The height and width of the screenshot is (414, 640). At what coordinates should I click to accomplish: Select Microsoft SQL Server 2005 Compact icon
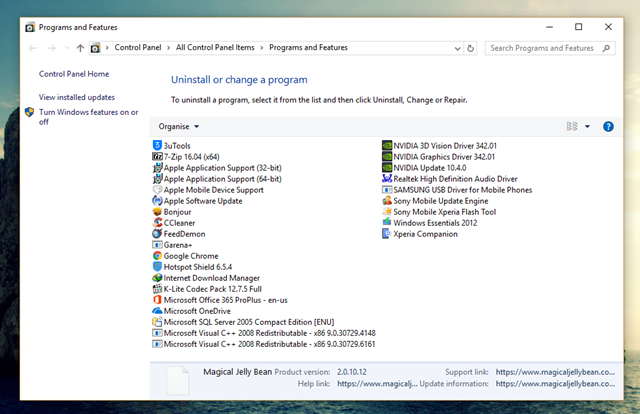tap(157, 322)
